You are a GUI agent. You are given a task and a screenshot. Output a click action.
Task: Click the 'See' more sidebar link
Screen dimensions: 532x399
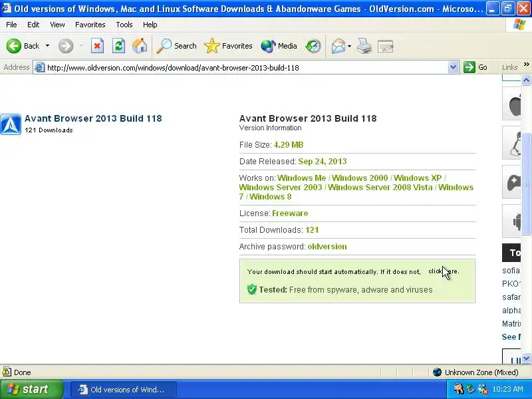click(511, 337)
